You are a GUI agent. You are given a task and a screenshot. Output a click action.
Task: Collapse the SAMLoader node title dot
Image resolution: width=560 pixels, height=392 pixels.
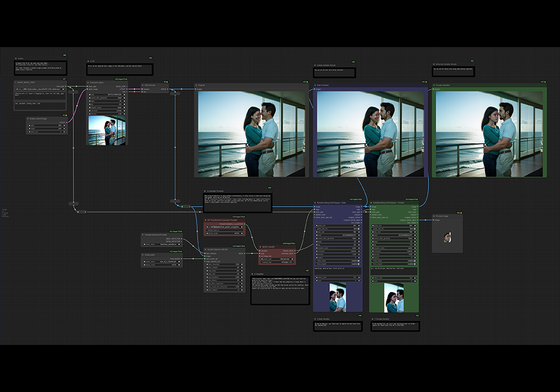[x=143, y=255]
